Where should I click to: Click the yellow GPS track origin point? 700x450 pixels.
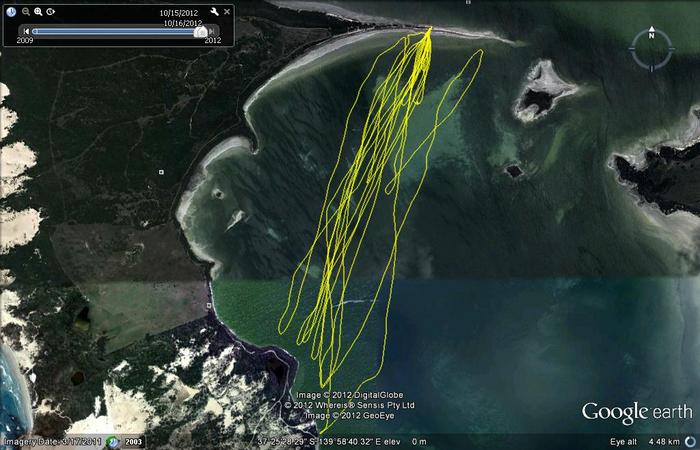click(x=430, y=29)
